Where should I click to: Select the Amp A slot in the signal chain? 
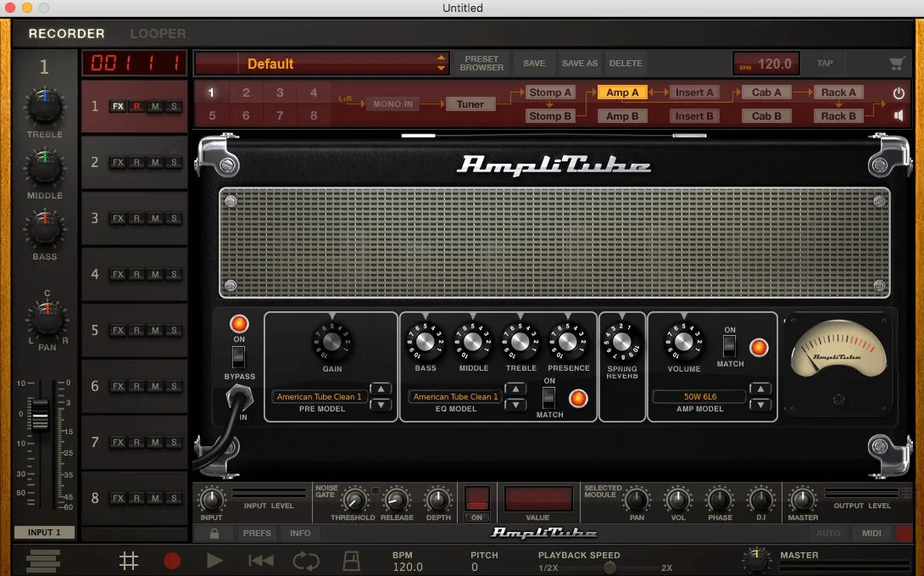(623, 92)
